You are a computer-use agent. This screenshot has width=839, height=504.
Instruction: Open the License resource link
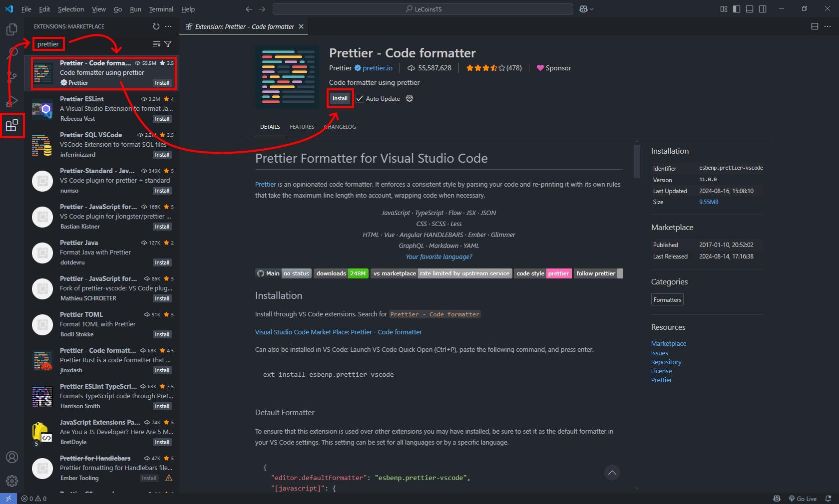[661, 371]
